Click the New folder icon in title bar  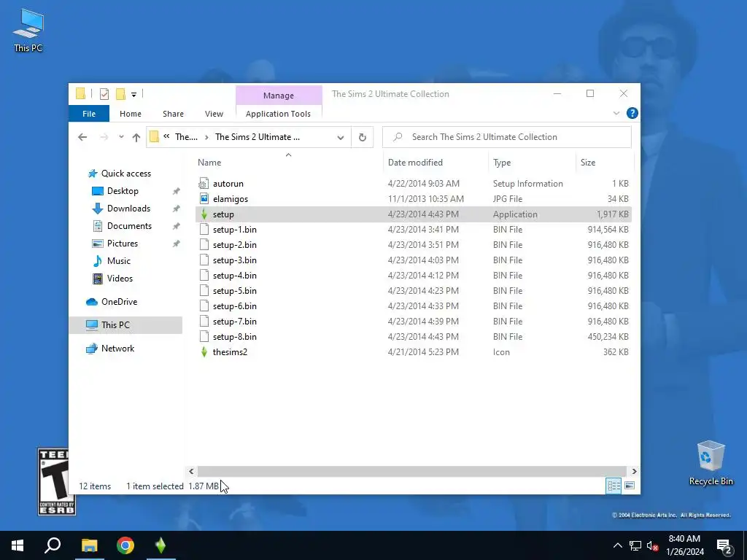click(x=121, y=94)
